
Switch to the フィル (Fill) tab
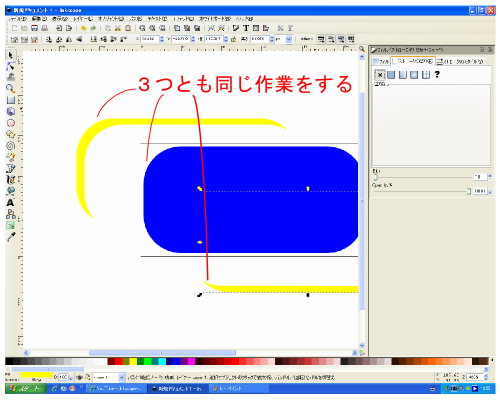click(x=381, y=61)
